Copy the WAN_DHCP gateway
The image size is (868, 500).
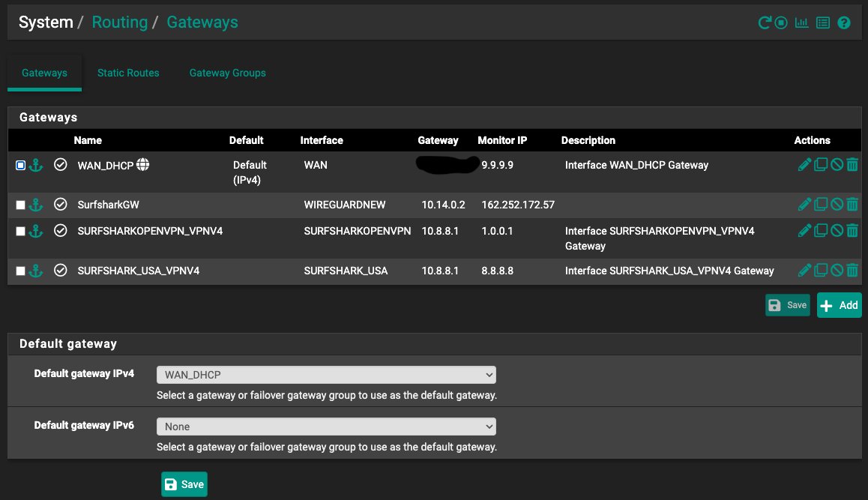pos(821,164)
